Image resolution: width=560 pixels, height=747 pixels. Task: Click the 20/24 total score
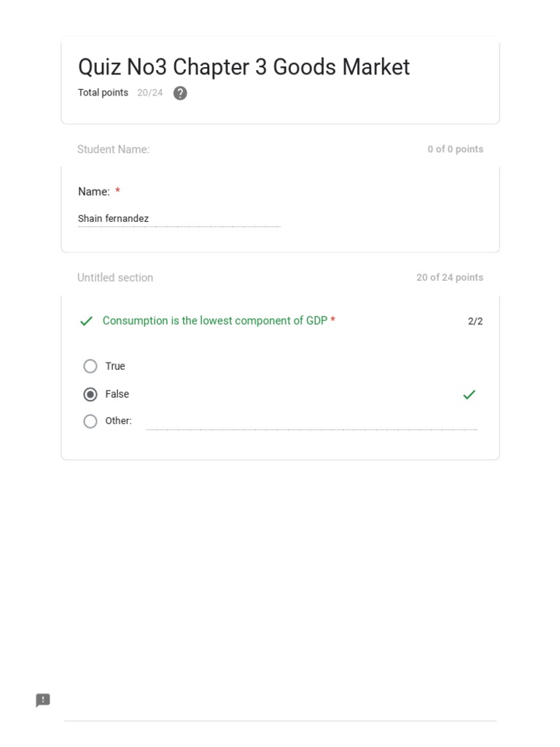click(149, 93)
